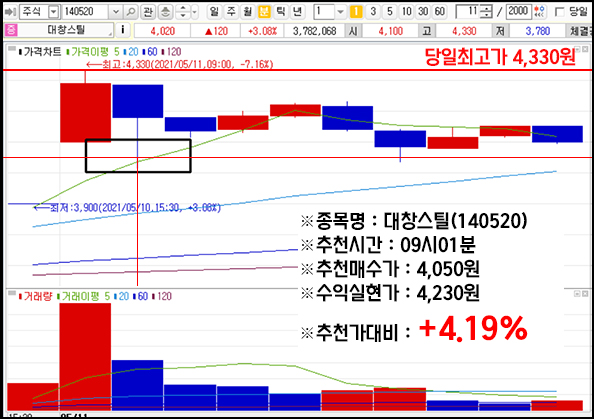The image size is (594, 419).
Task: Click the colored dots settings icon near 2000
Action: (540, 11)
